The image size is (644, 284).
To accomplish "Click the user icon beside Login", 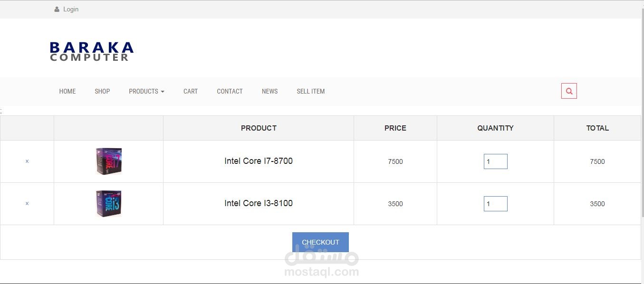I will pyautogui.click(x=57, y=9).
